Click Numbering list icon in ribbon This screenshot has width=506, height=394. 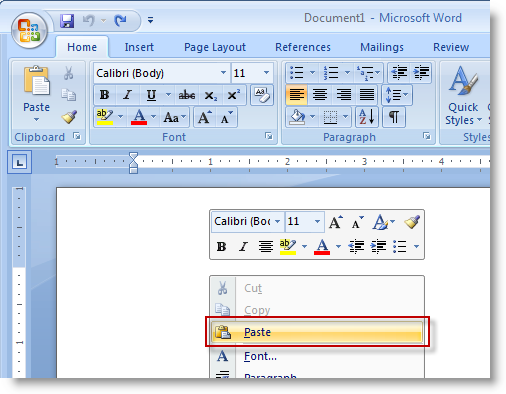[x=330, y=73]
